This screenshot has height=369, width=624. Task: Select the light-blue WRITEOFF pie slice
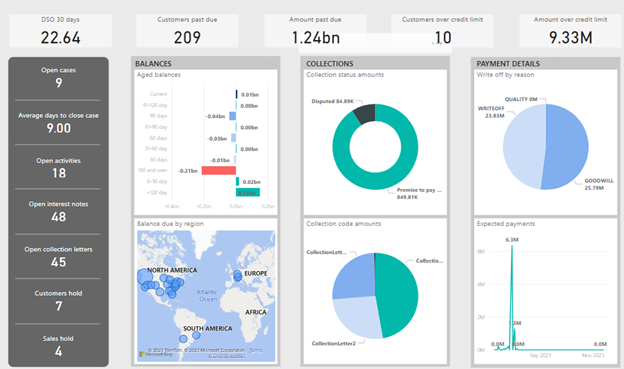tap(523, 146)
